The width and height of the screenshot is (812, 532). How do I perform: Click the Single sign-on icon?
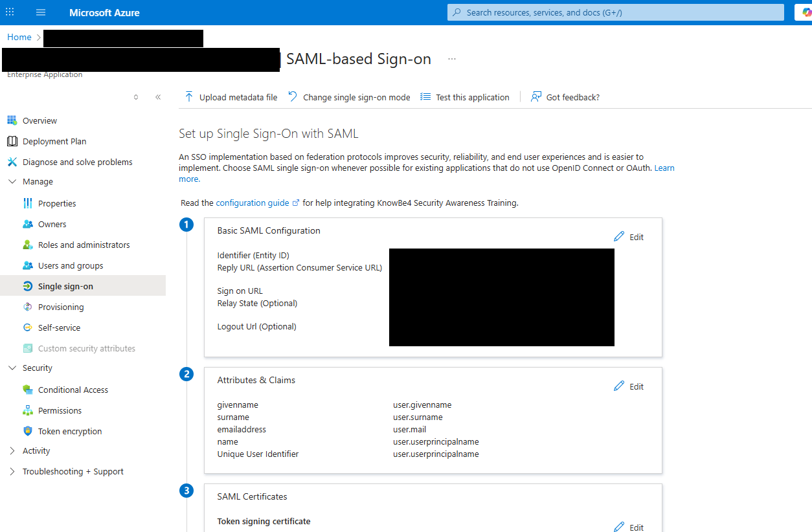tap(27, 286)
